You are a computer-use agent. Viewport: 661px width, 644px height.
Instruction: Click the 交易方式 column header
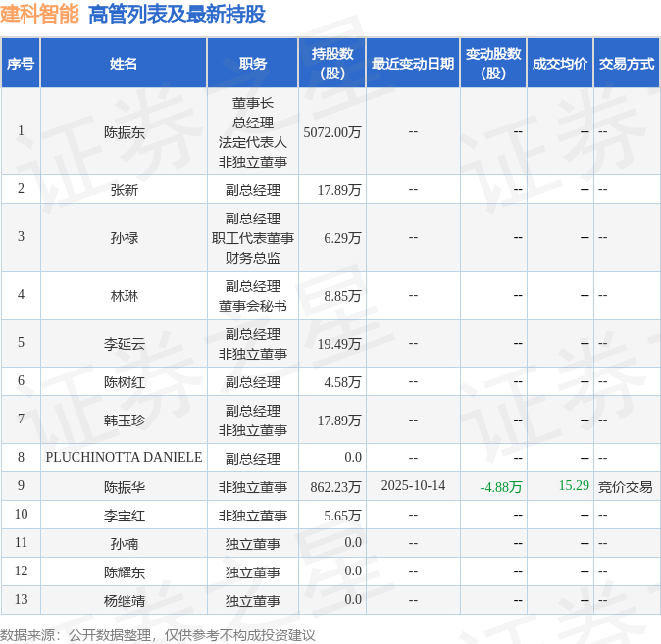coord(627,63)
